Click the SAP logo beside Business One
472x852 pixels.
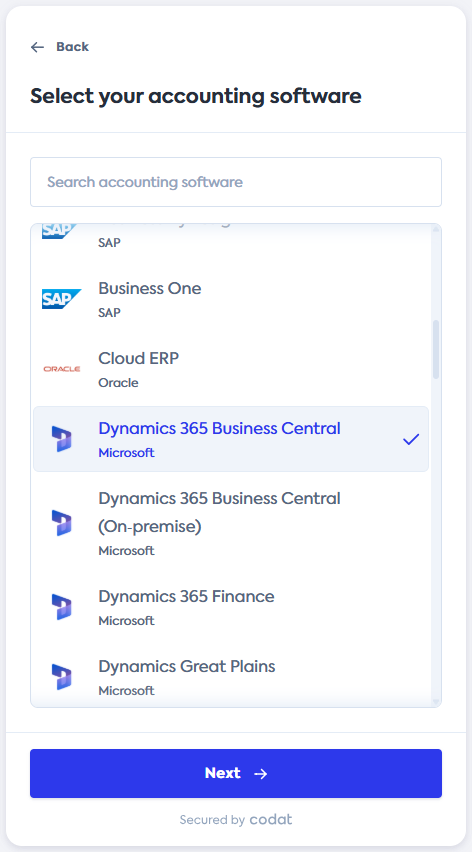tap(61, 299)
